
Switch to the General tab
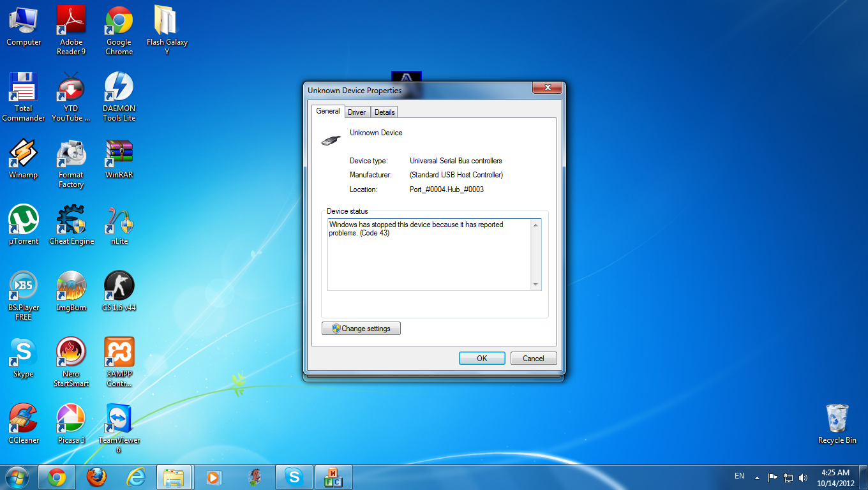328,111
